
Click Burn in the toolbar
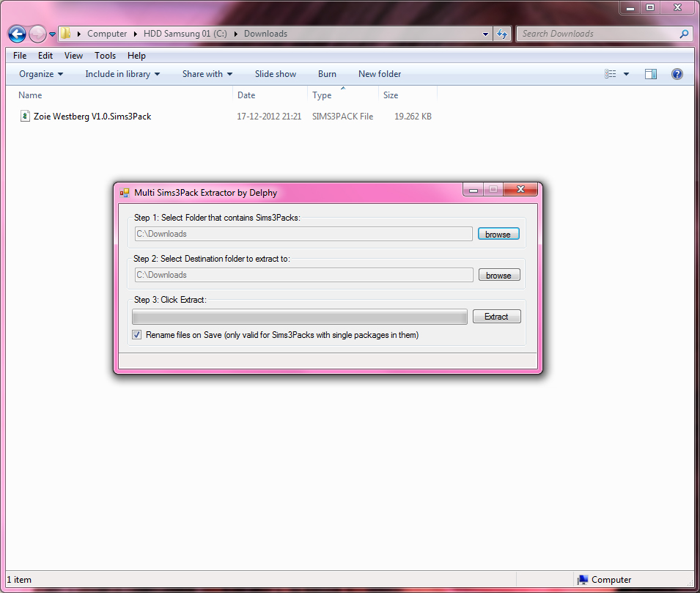(327, 74)
